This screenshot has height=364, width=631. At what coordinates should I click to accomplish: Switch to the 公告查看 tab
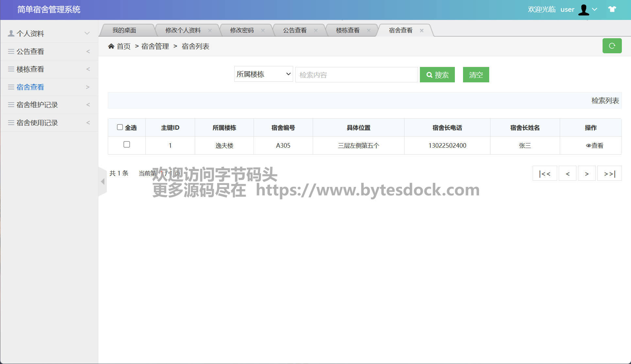point(294,30)
